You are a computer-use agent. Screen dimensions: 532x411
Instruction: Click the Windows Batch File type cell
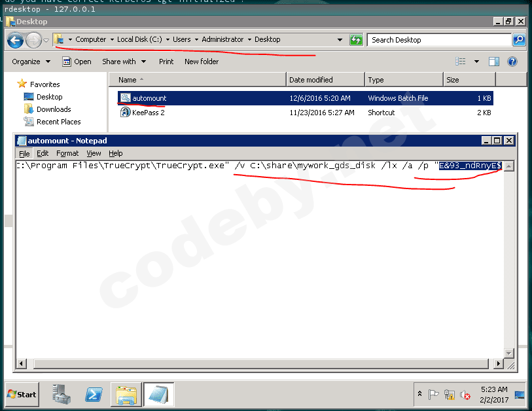[398, 98]
